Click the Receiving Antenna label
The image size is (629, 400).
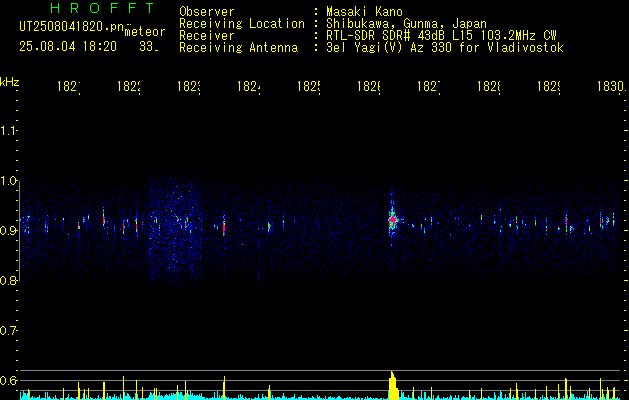point(239,48)
